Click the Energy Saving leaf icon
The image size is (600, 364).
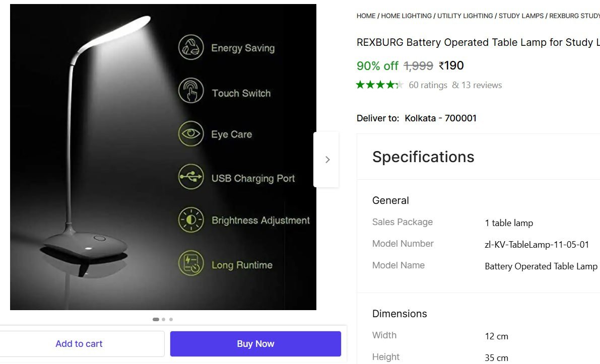pos(191,48)
